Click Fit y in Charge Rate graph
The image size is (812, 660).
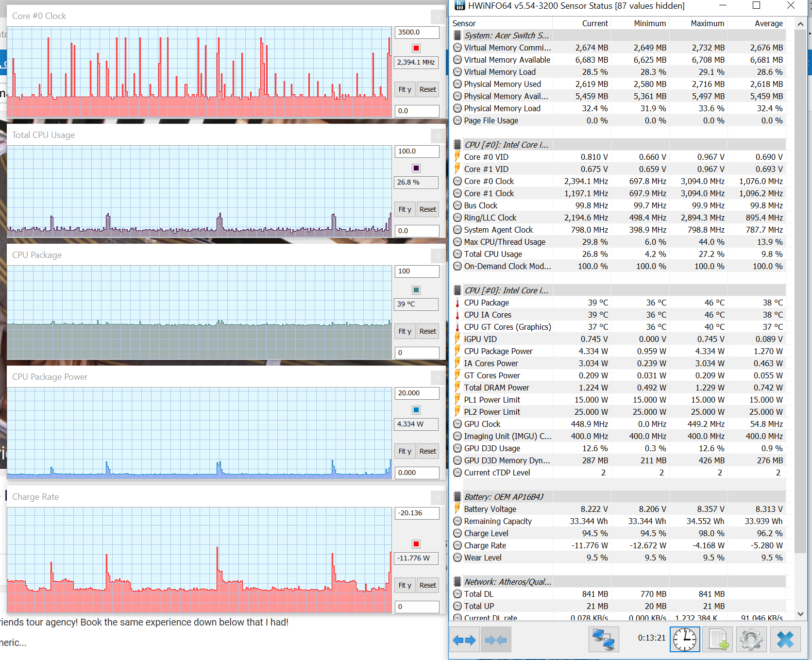405,585
